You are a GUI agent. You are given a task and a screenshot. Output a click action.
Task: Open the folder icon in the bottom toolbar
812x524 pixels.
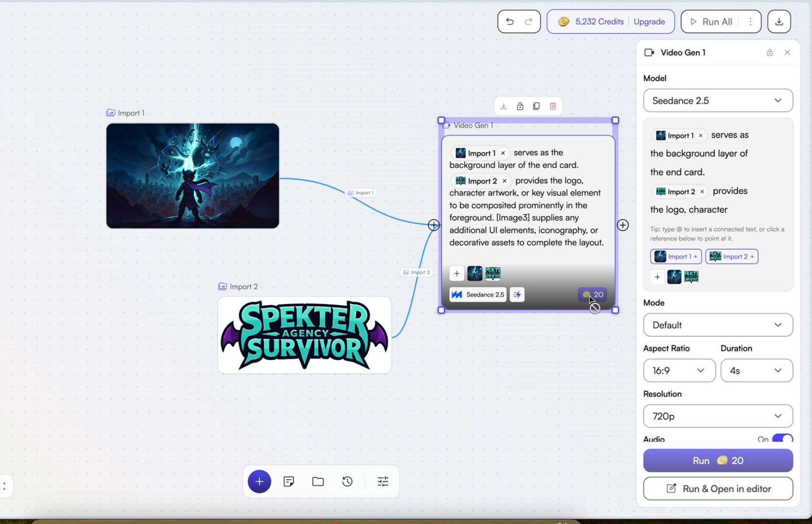point(318,481)
